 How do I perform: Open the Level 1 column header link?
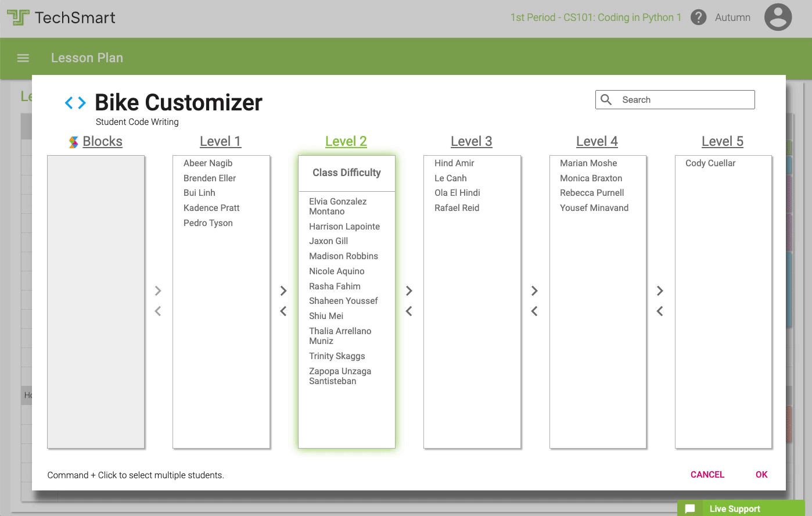221,141
